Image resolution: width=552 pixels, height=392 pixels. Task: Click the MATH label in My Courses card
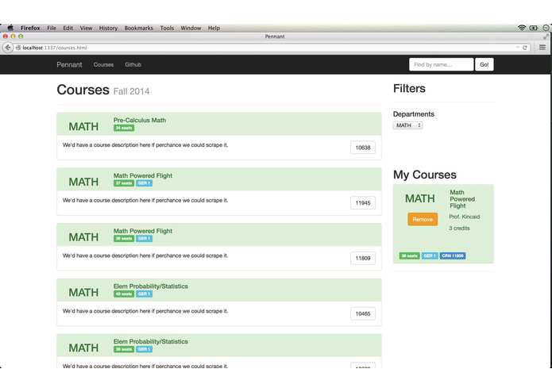pyautogui.click(x=419, y=198)
